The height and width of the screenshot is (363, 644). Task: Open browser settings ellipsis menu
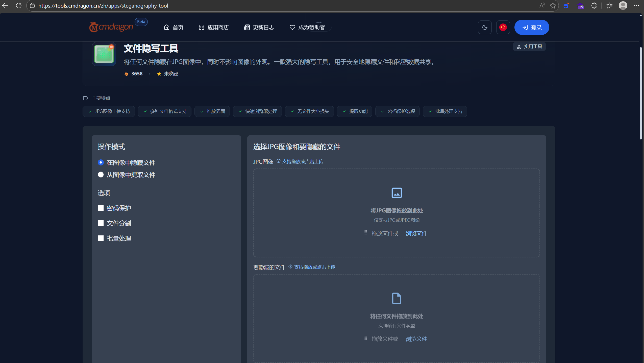(x=636, y=6)
